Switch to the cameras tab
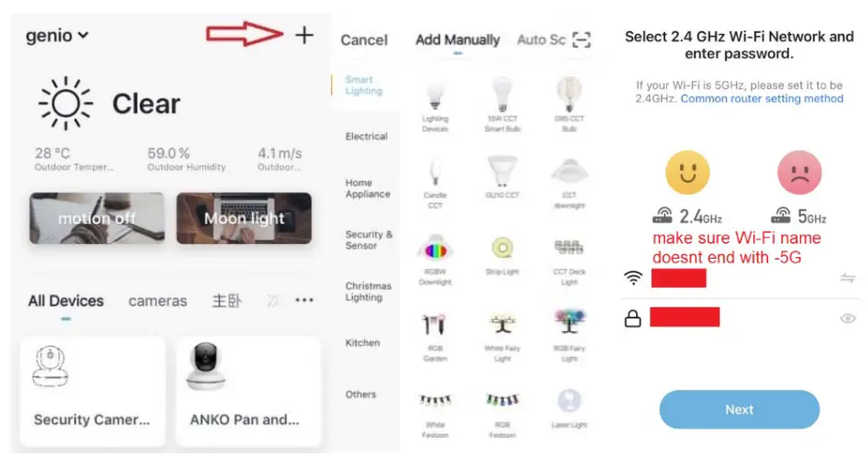 click(x=158, y=301)
